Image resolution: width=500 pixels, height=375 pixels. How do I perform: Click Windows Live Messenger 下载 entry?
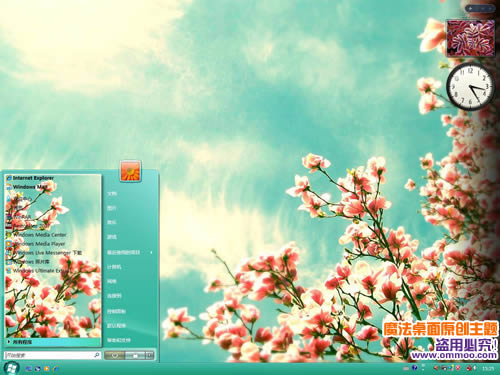44,253
